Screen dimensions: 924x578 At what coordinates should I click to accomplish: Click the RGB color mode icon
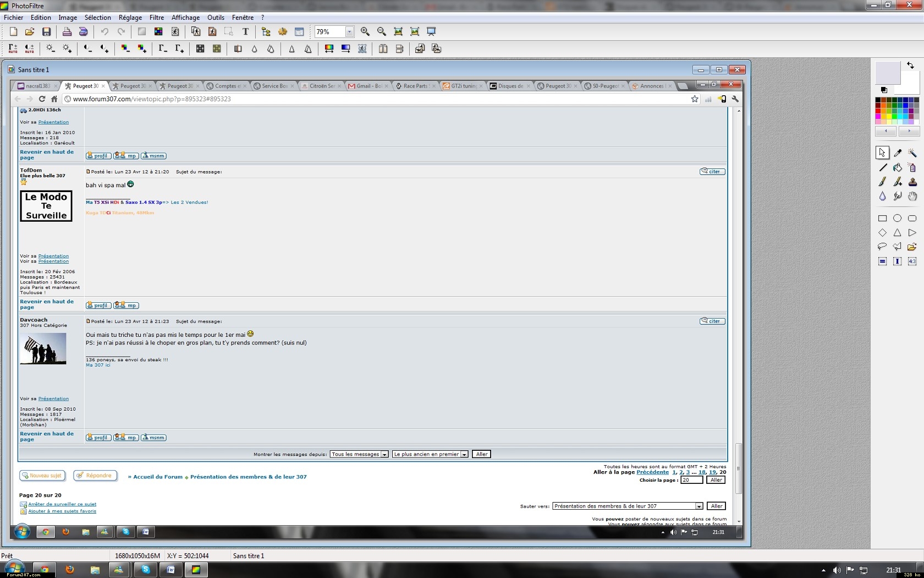pos(158,31)
